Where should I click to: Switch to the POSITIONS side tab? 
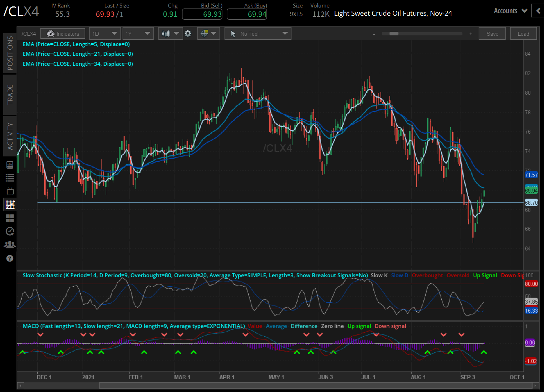(x=10, y=53)
